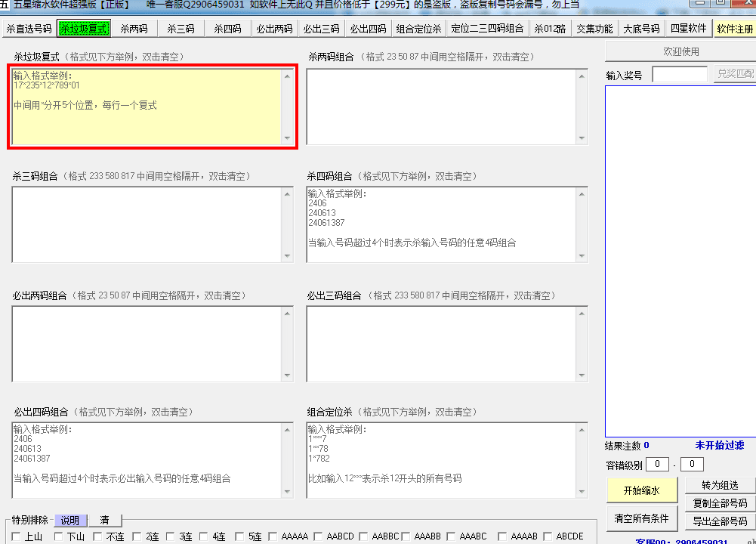756x544 pixels.
Task: Click the 转为组选 button
Action: pyautogui.click(x=720, y=485)
